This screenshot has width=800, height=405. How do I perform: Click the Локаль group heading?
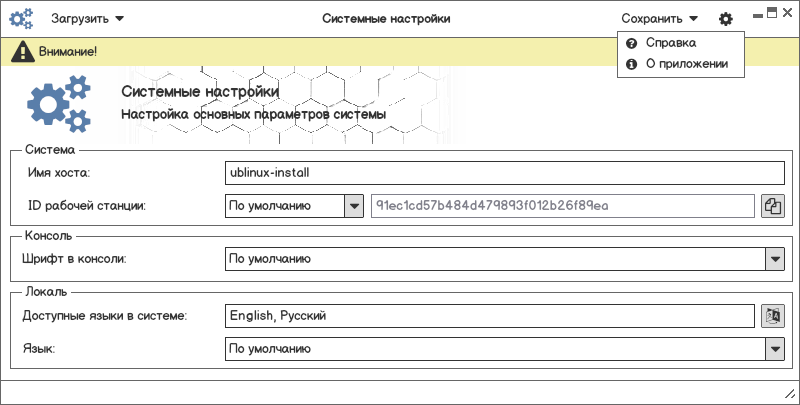(46, 292)
